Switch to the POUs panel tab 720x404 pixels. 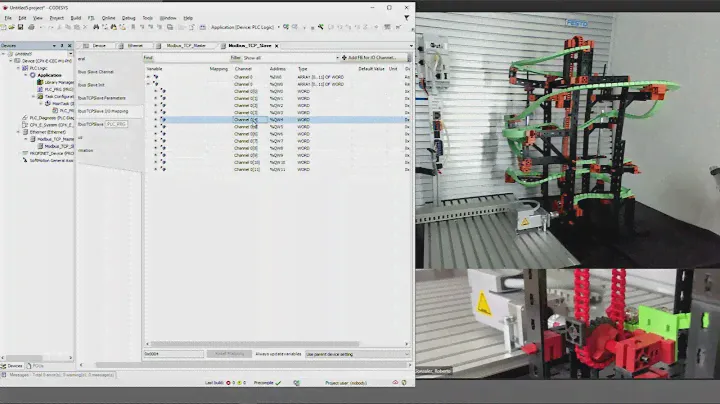tap(38, 366)
